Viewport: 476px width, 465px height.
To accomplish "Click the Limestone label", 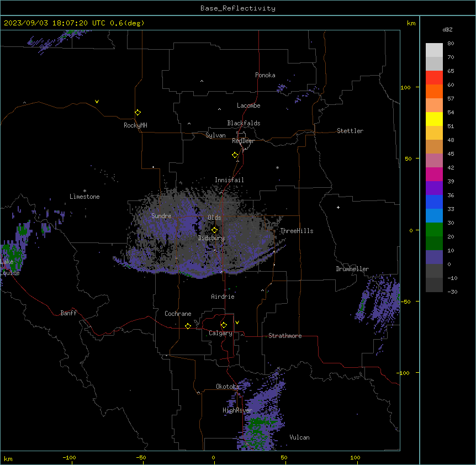I will coord(84,197).
